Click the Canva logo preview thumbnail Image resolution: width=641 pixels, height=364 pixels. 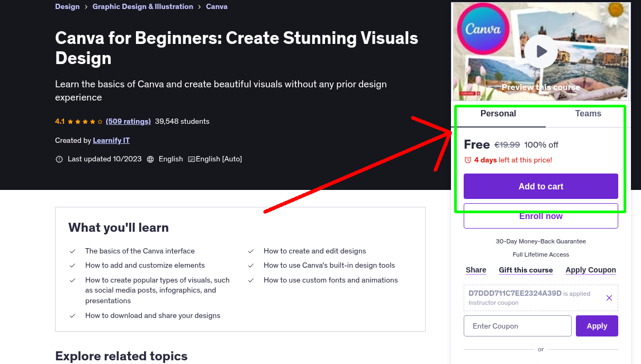(483, 29)
